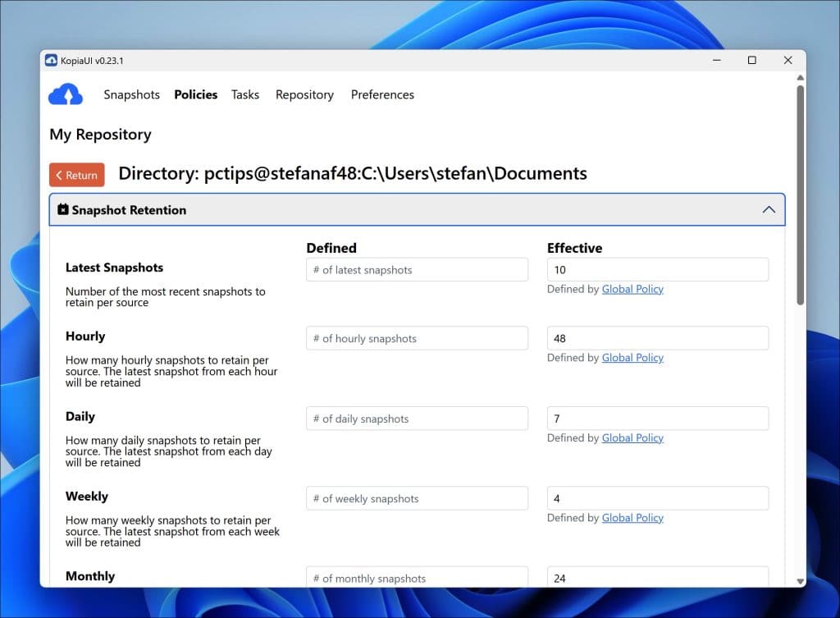
Task: Switch to the Tasks tab
Action: point(245,95)
